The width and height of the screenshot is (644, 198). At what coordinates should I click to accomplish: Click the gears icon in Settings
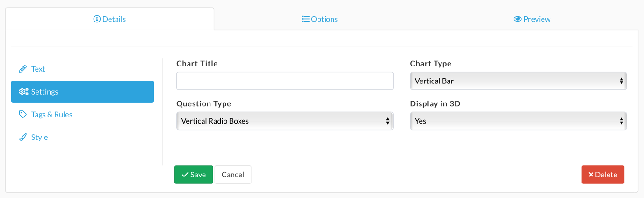[23, 92]
